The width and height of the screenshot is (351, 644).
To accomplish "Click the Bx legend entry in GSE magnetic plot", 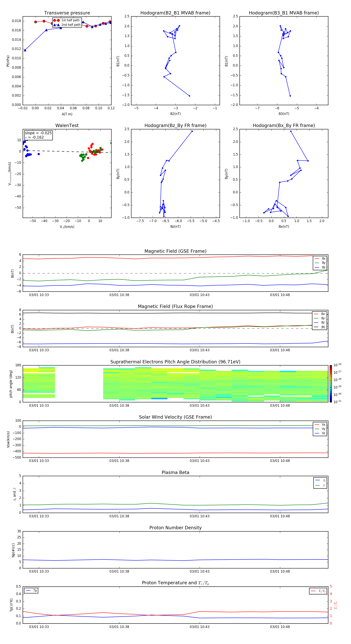I will coord(320,259).
